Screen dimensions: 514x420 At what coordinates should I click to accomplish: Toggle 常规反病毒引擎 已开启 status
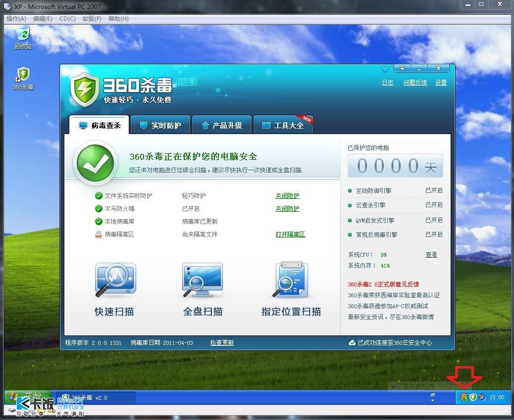pyautogui.click(x=434, y=234)
